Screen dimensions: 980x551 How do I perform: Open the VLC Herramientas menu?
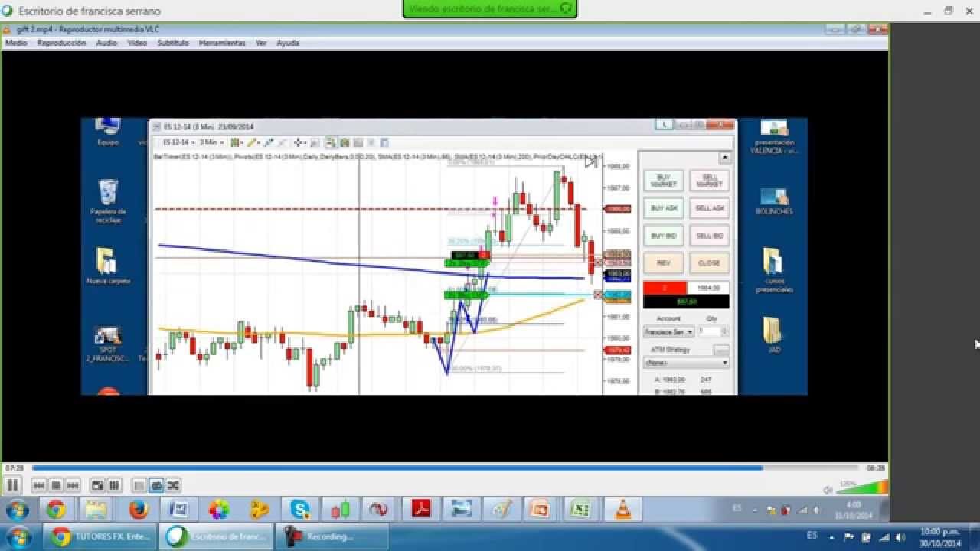[x=222, y=43]
